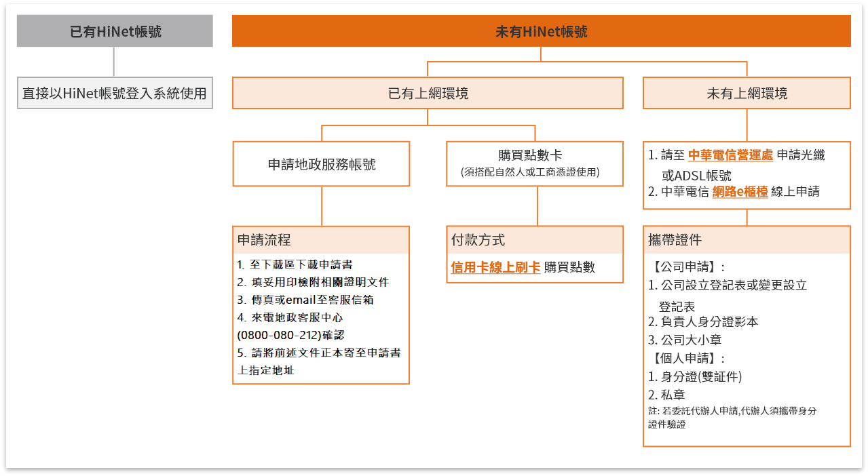
Task: Click the 申請地政服務帳號 box
Action: point(321,164)
